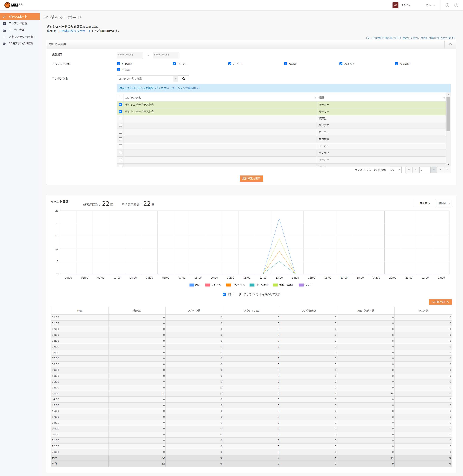Toggle 顔認識 content type checkbox
Screen dimensions: 463x476
[285, 64]
